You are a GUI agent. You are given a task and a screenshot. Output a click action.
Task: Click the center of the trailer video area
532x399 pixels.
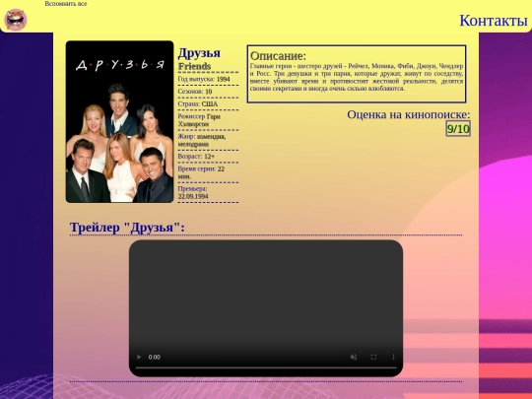tap(266, 308)
